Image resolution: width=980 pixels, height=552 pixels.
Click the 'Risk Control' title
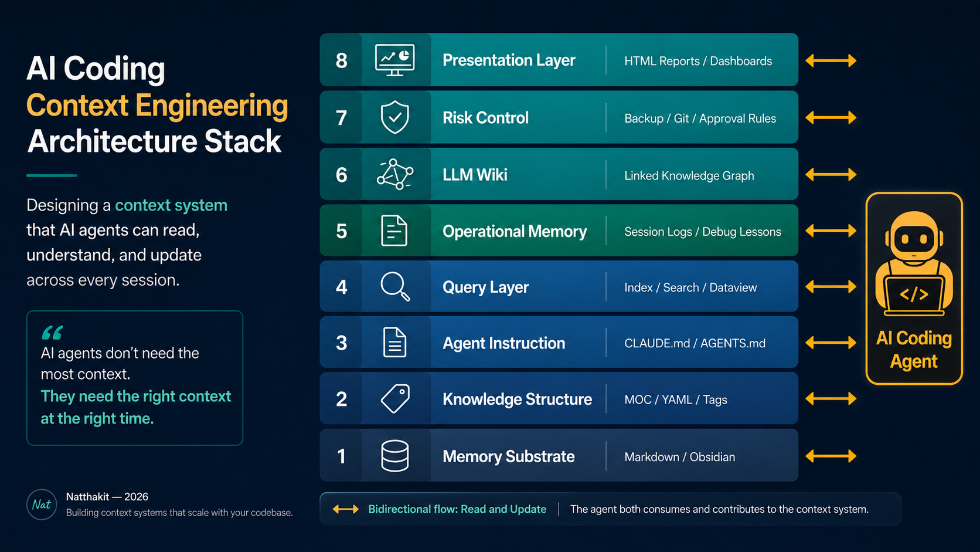point(485,118)
